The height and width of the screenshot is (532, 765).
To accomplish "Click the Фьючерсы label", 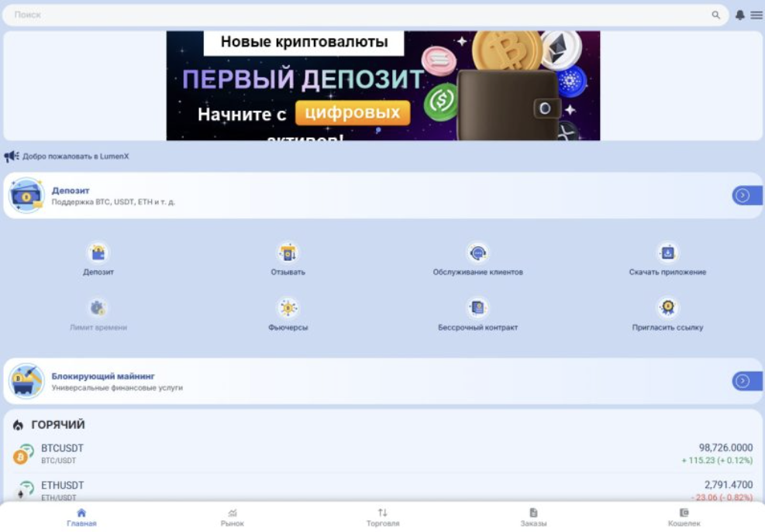I will click(x=288, y=328).
